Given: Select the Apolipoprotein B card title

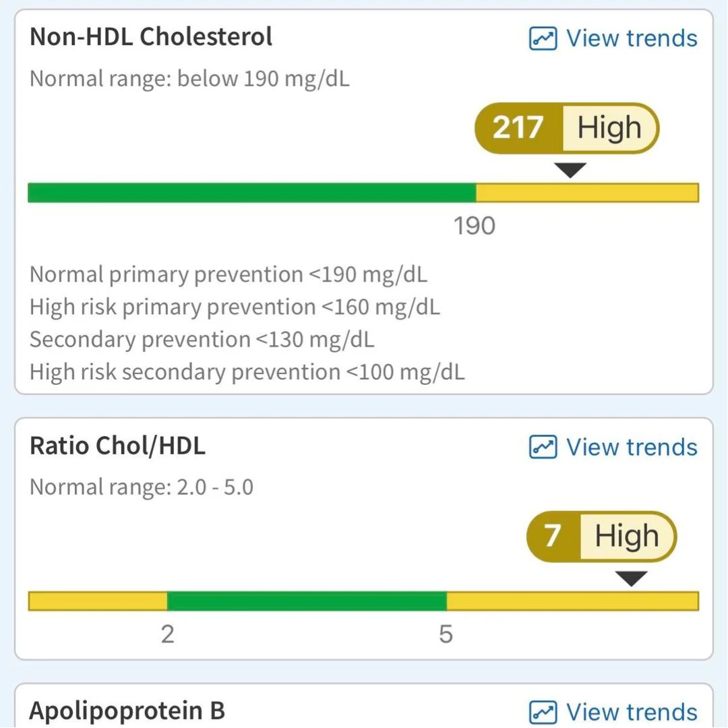Looking at the screenshot, I should [127, 711].
